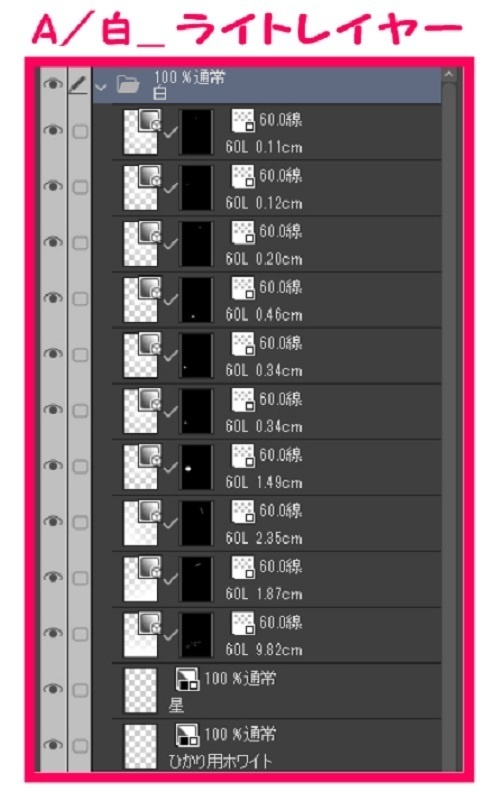Viewport: 500px width, 806px height.
Task: Click folder icon of the 白 layer group
Action: 128,84
